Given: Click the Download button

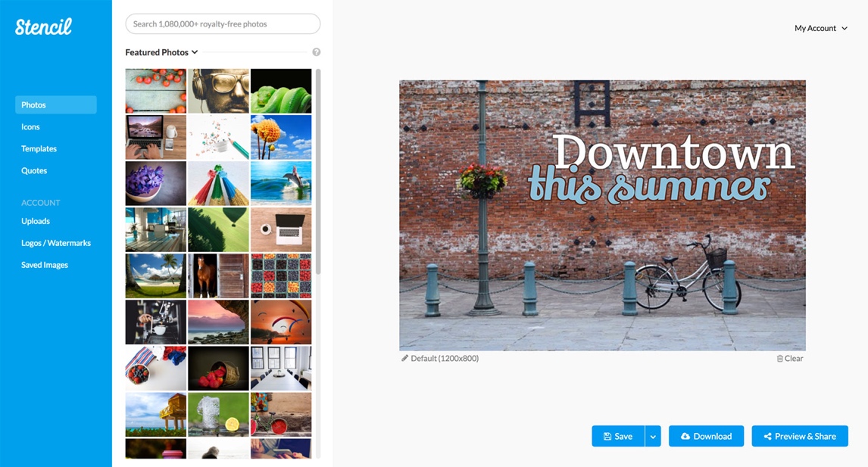Looking at the screenshot, I should pyautogui.click(x=706, y=436).
